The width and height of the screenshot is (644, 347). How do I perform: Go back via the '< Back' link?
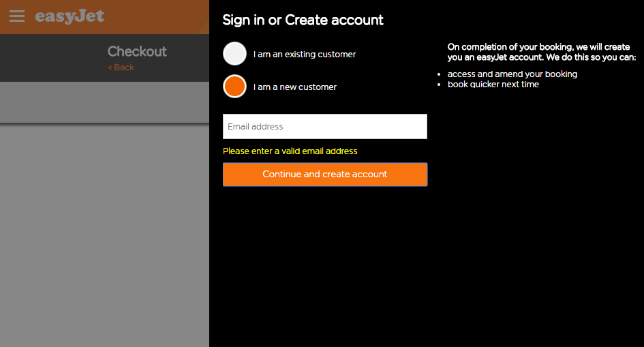(121, 67)
